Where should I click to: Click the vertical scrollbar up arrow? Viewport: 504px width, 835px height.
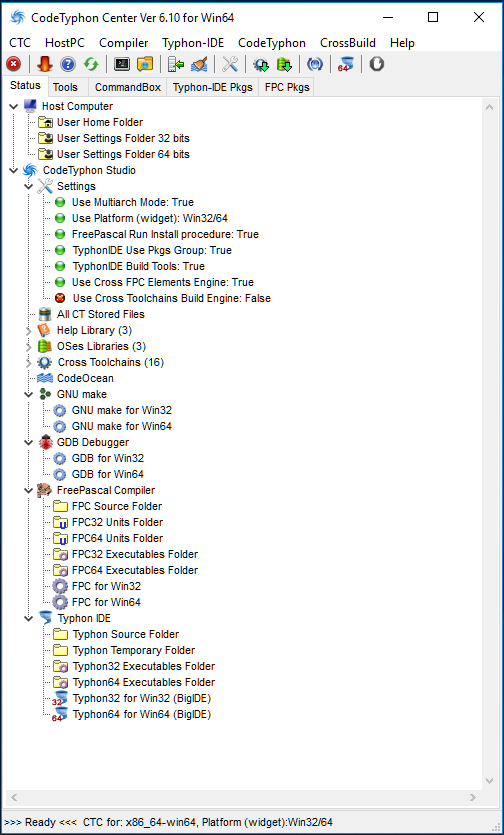[490, 107]
